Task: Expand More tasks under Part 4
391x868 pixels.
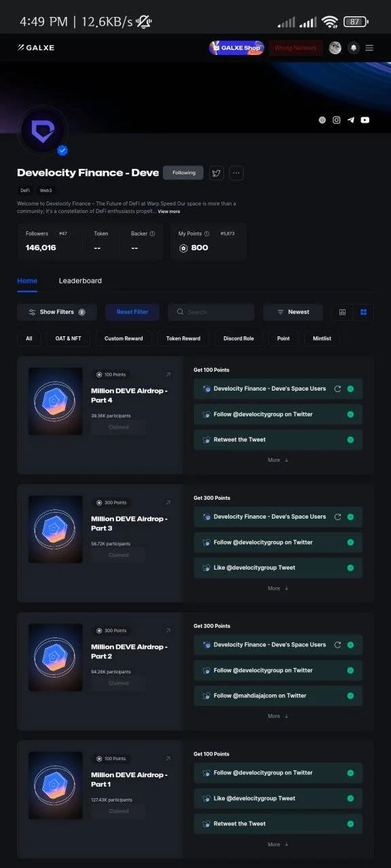Action: (278, 460)
